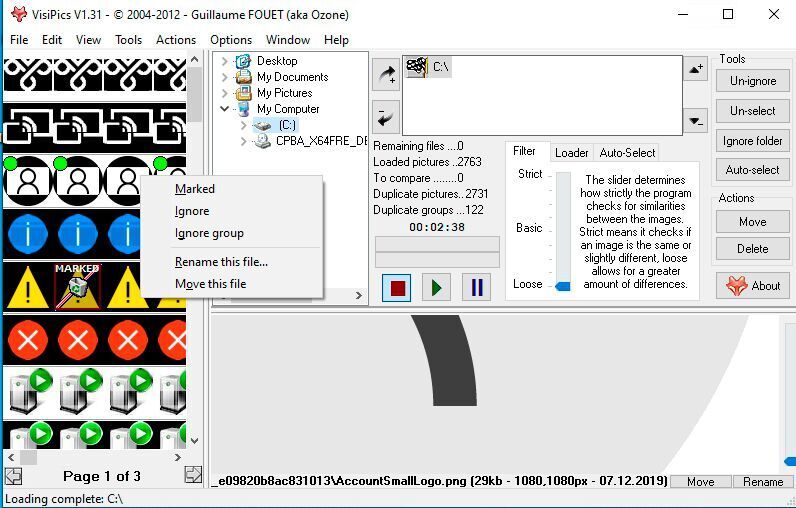The image size is (796, 508).
Task: Click the CPBA_X64FRE disc drive icon
Action: 262,141
